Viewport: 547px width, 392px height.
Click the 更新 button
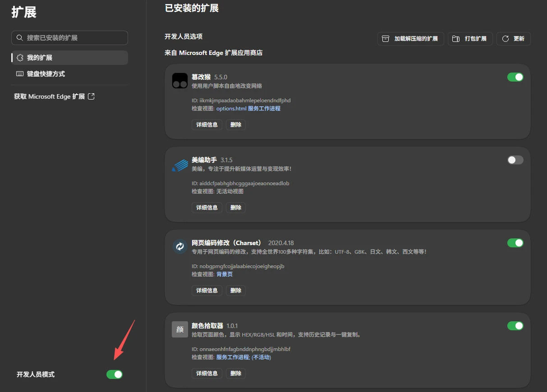point(514,39)
